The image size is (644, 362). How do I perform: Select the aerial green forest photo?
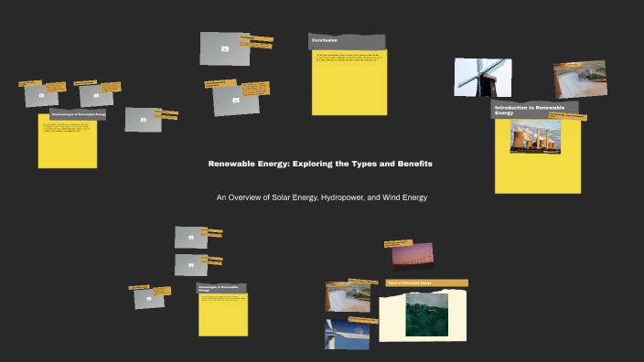point(426,314)
